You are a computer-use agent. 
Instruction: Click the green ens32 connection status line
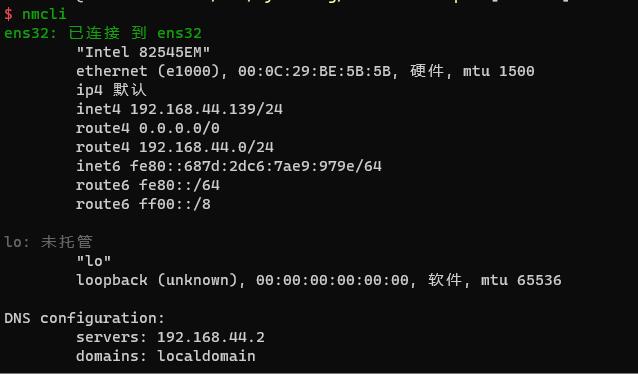click(x=103, y=33)
